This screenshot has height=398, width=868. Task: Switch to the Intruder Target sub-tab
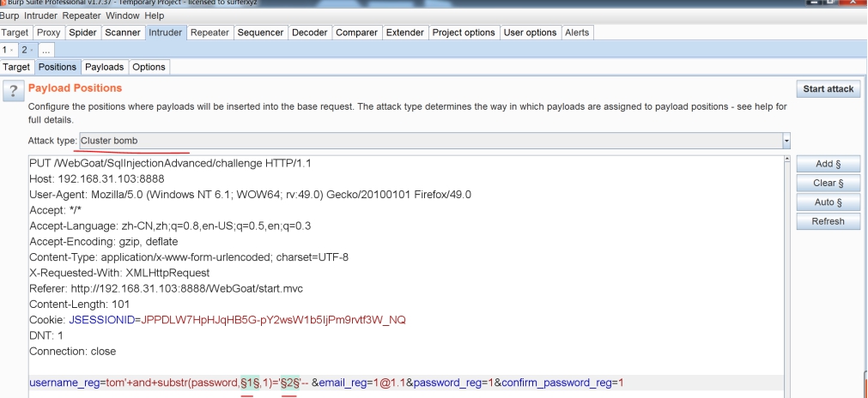[16, 67]
